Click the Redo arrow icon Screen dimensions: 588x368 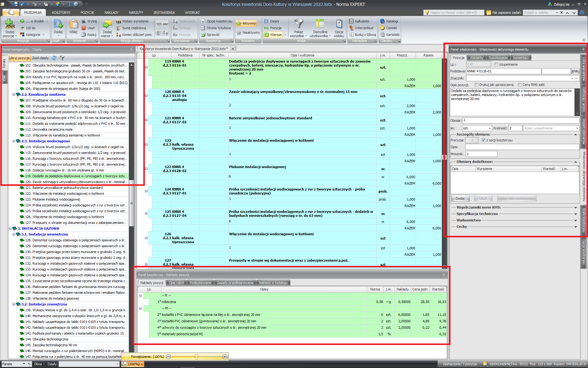[x=34, y=4]
